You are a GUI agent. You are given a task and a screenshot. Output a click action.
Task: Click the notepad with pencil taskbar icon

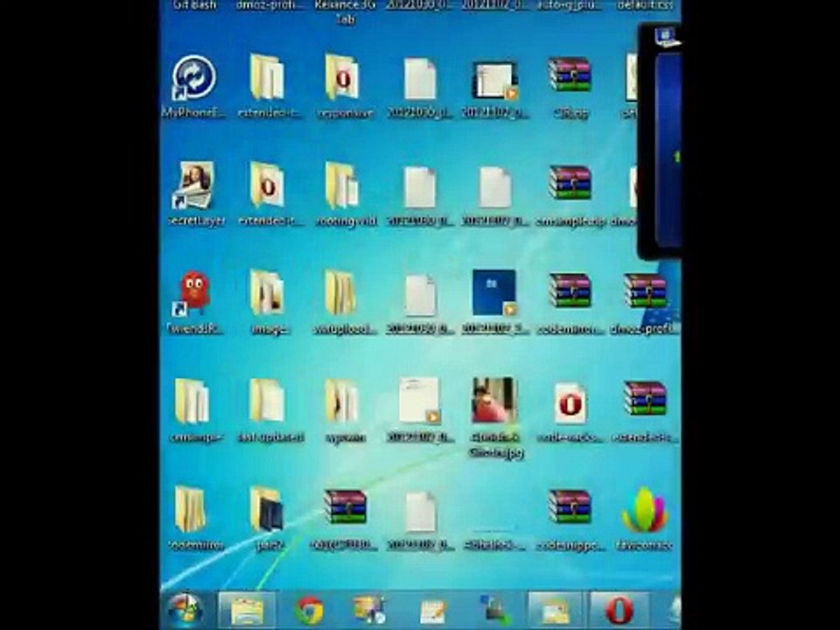coord(433,612)
